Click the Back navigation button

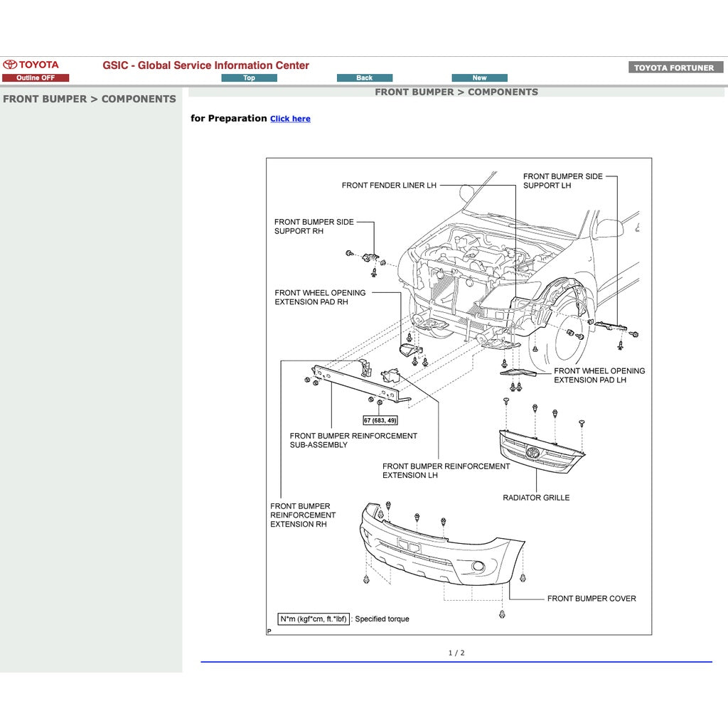click(x=365, y=77)
